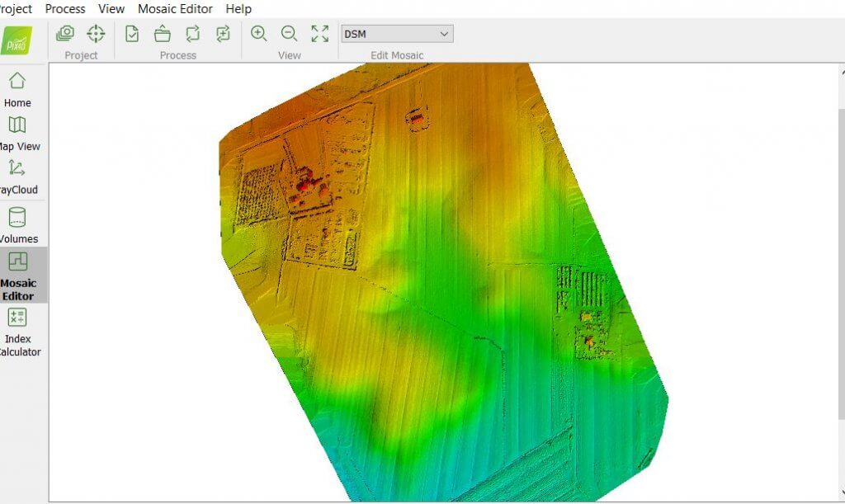Image resolution: width=845 pixels, height=504 pixels.
Task: Click the circular arrows with plus icon
Action: pos(223,34)
